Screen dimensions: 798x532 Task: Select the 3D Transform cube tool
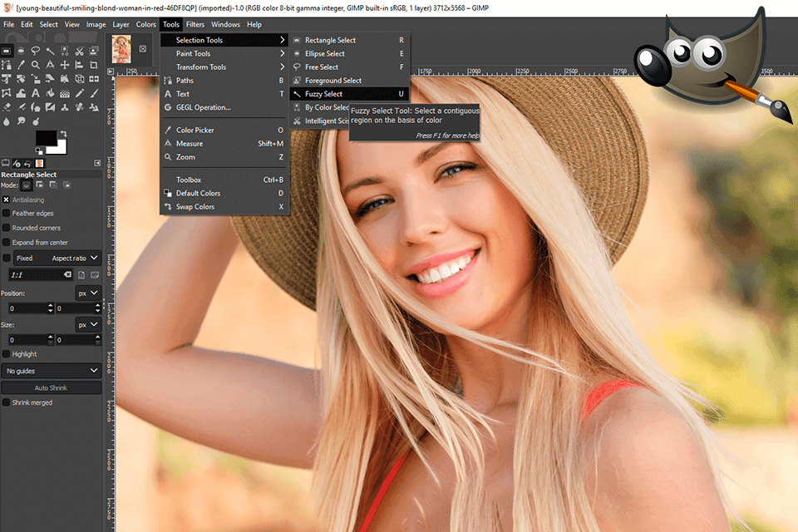79,79
